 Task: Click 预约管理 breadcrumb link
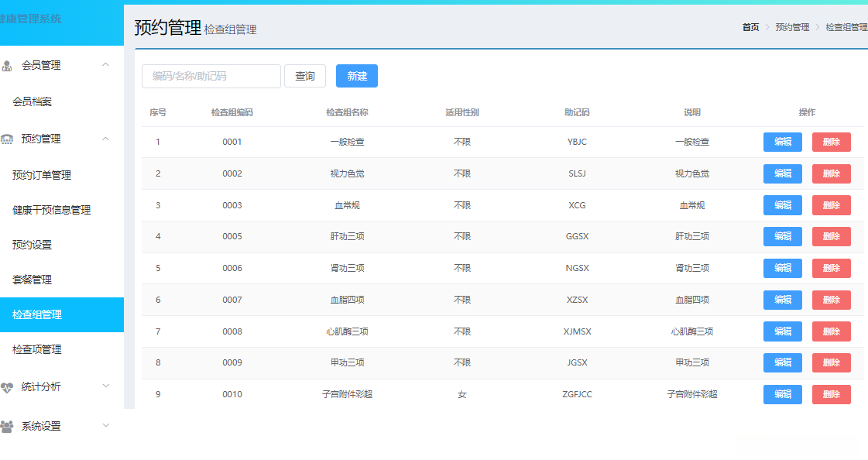pyautogui.click(x=792, y=27)
